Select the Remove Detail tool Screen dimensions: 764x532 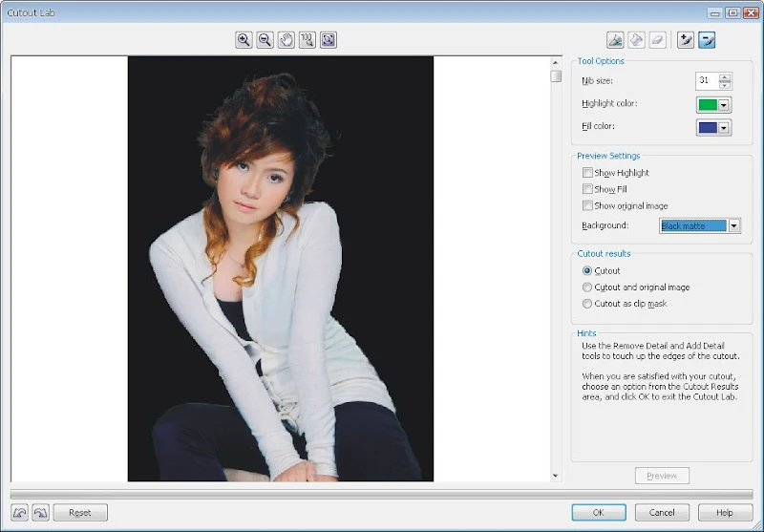pos(707,40)
